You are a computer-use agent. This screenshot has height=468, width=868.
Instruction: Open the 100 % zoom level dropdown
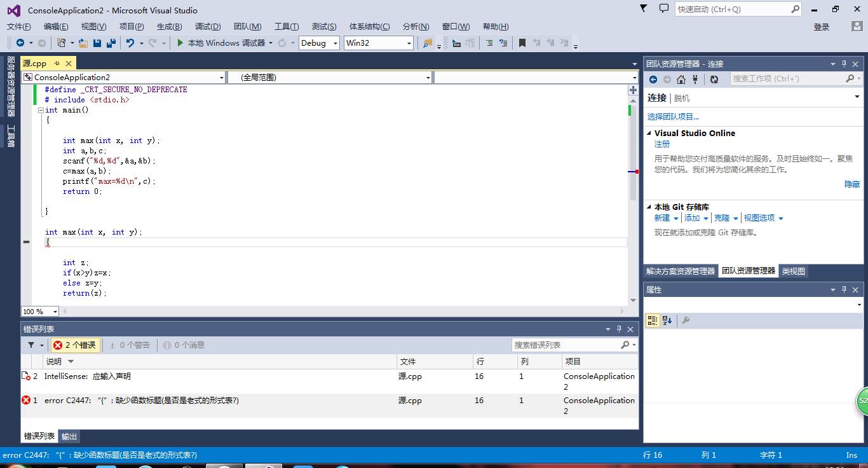pyautogui.click(x=40, y=312)
